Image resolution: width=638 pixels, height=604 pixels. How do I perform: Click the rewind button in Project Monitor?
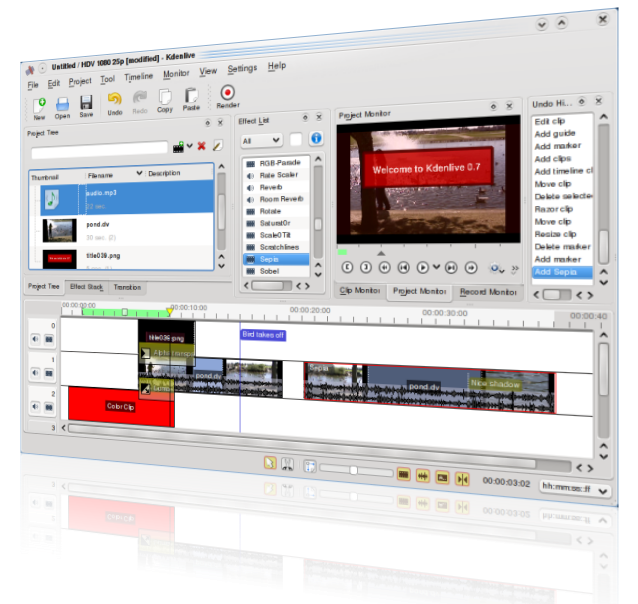pyautogui.click(x=385, y=267)
